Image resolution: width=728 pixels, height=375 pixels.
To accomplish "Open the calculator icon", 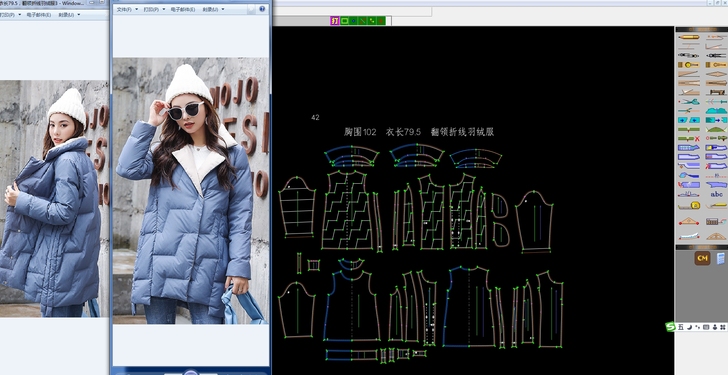I will [721, 259].
